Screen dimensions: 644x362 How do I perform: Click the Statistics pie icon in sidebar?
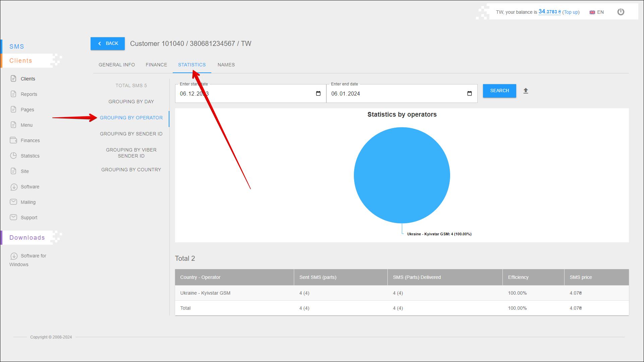[13, 156]
